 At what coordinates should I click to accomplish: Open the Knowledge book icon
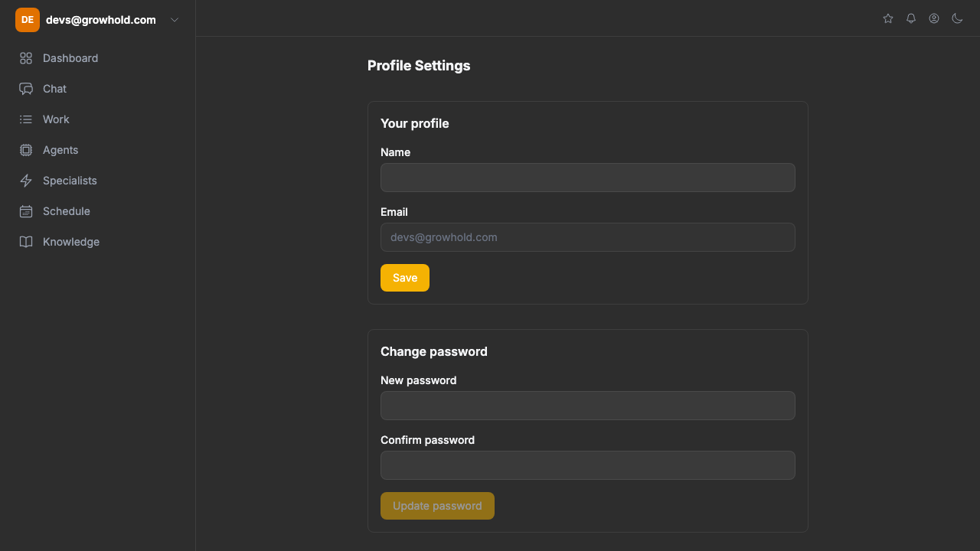pos(26,242)
